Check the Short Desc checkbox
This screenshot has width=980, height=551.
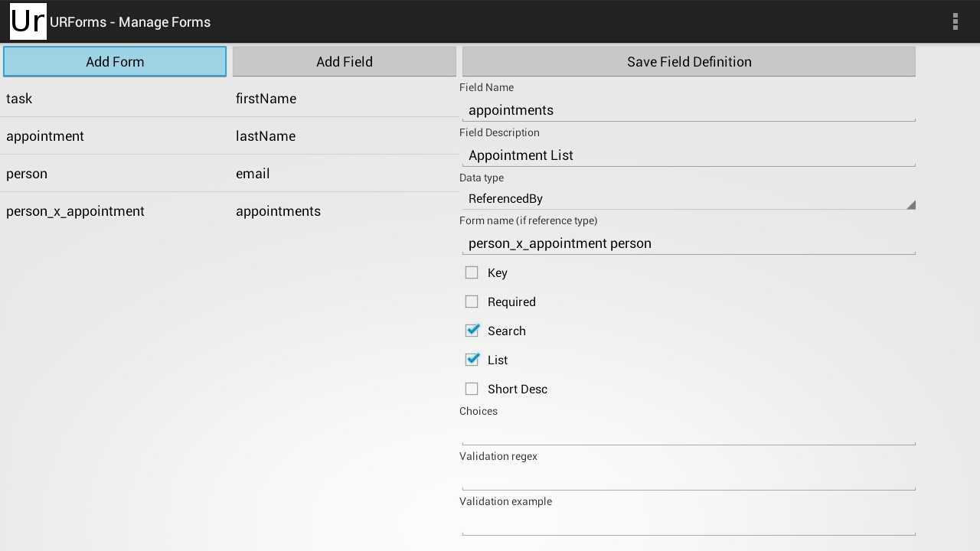click(472, 389)
